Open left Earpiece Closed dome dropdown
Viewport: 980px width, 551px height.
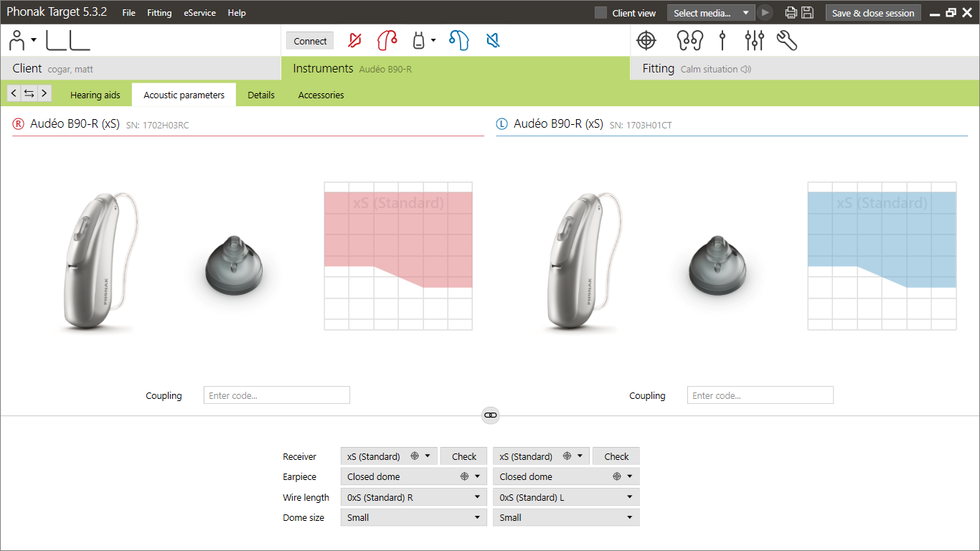tap(566, 476)
